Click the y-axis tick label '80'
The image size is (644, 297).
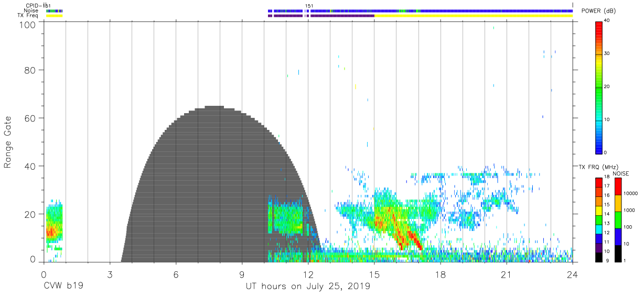pyautogui.click(x=31, y=70)
